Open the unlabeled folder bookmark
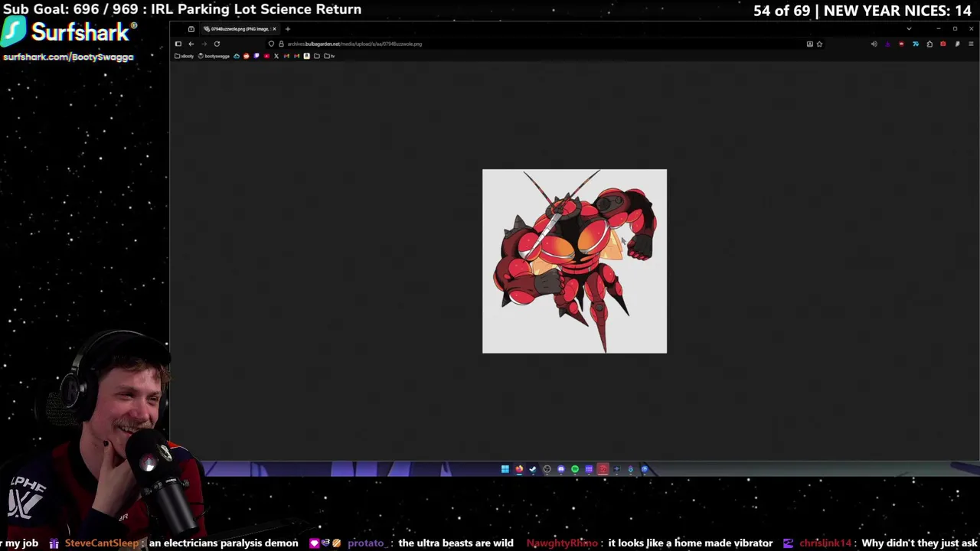Image resolution: width=980 pixels, height=551 pixels. coord(317,56)
